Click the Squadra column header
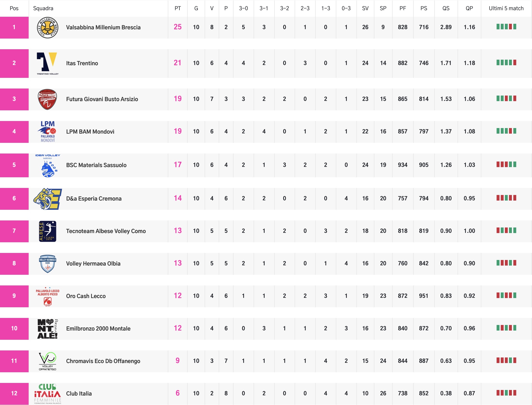 [x=43, y=8]
